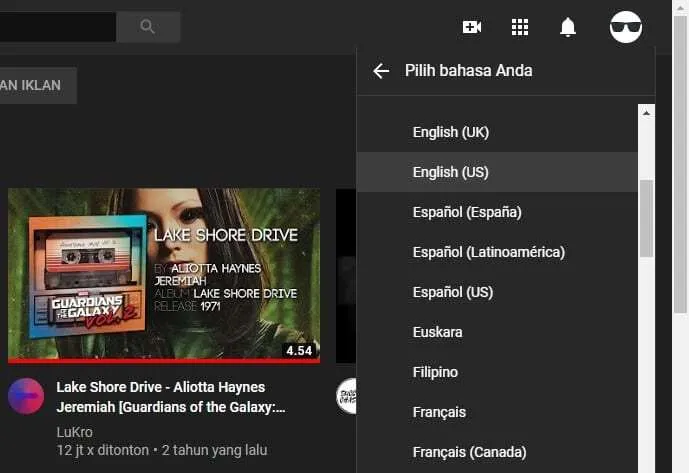
Task: Click the 4.54 duration badge
Action: click(x=299, y=350)
